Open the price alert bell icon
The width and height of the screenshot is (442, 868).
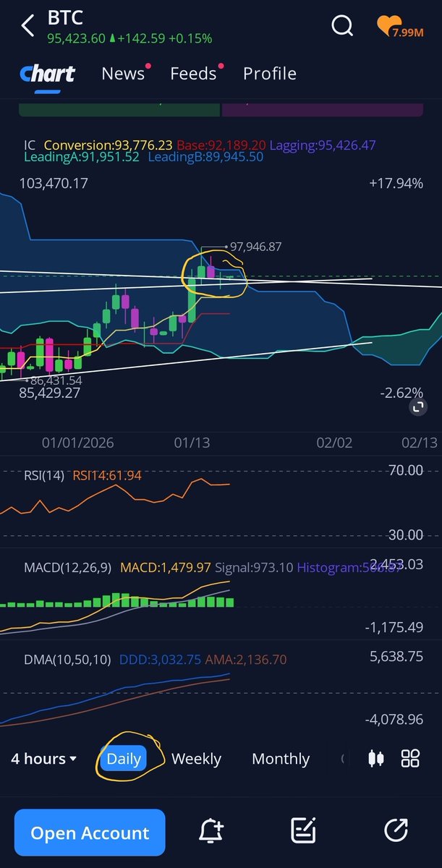[x=211, y=831]
